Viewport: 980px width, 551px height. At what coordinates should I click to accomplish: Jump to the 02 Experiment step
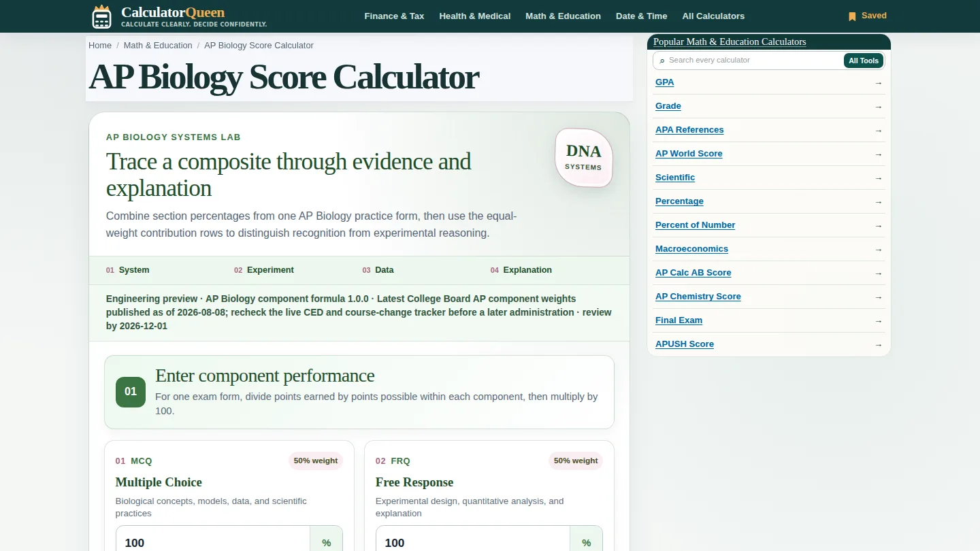pyautogui.click(x=264, y=270)
